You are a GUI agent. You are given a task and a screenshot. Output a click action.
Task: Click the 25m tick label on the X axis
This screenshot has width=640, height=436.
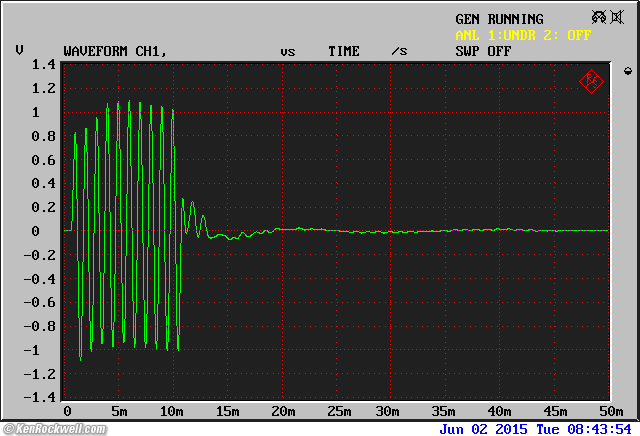(339, 411)
